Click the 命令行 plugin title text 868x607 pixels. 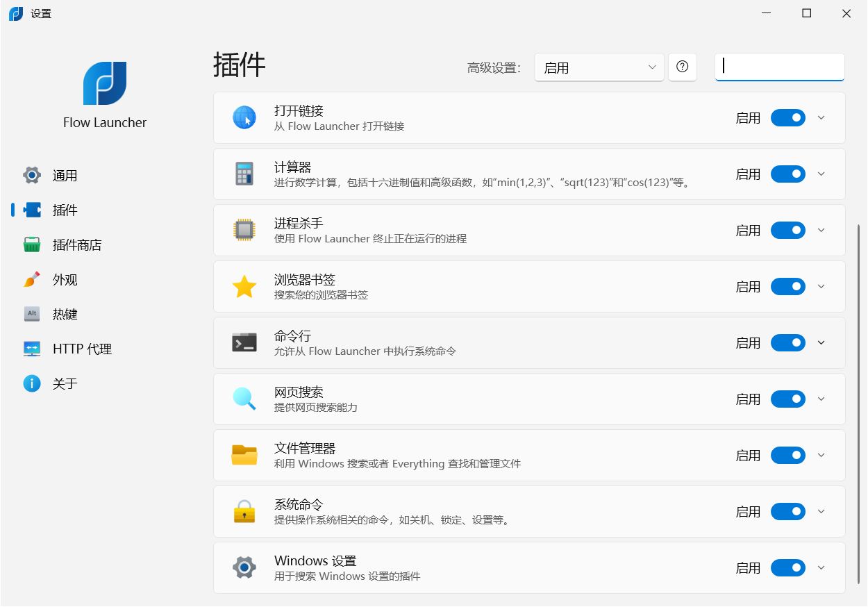pos(292,336)
